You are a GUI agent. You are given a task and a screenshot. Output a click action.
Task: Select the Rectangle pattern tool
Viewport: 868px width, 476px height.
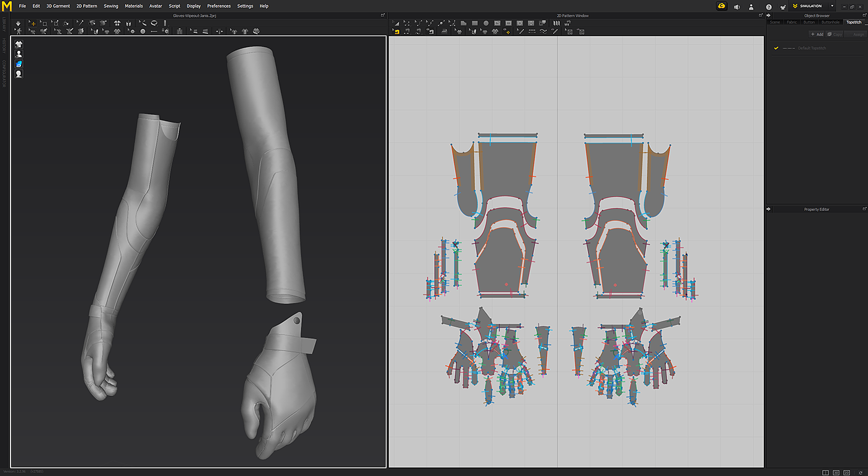[474, 23]
